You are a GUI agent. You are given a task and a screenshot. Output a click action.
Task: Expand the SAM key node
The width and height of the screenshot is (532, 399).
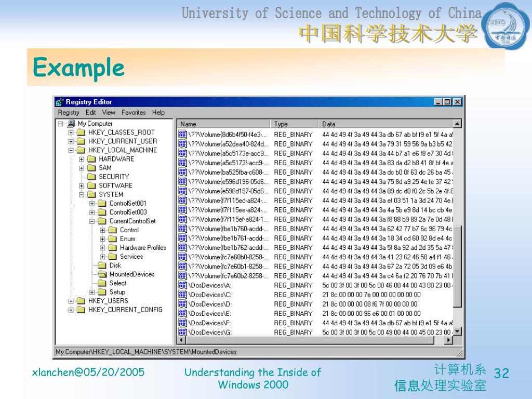pyautogui.click(x=82, y=168)
